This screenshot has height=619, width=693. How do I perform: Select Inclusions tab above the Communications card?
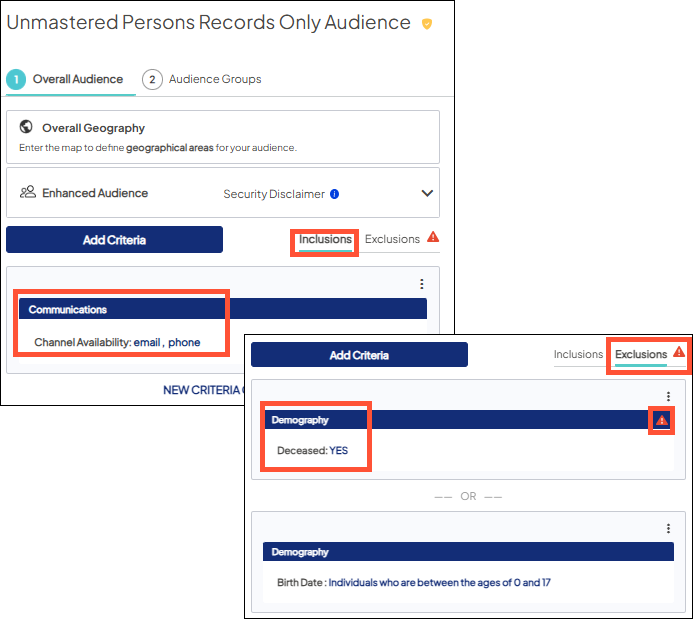click(325, 240)
